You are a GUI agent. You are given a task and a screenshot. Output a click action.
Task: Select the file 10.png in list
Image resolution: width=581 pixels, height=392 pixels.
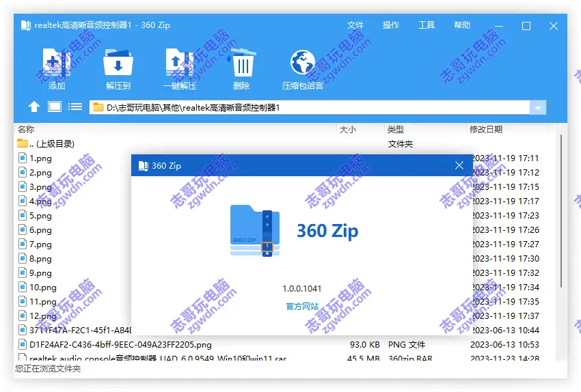point(42,288)
